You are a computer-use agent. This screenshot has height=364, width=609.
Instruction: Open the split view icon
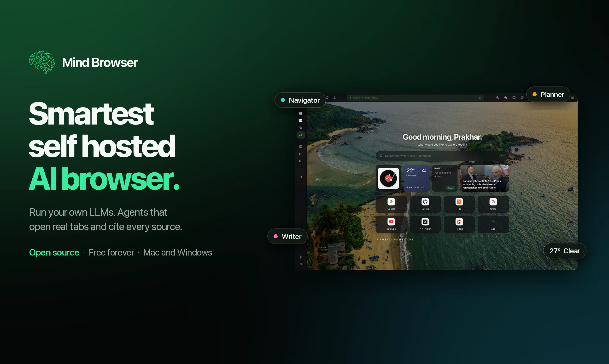click(514, 98)
